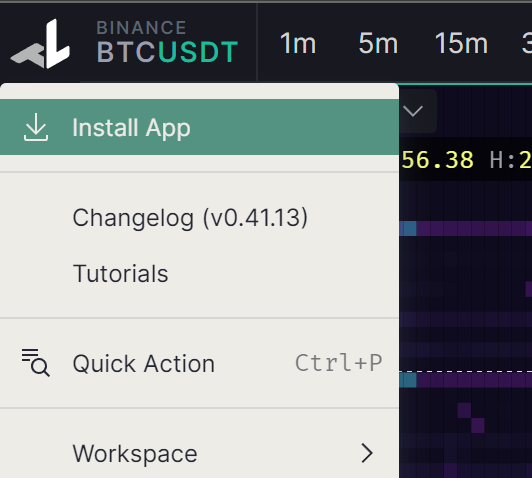
Task: Click the Ctrl+P shortcut label
Action: click(339, 363)
